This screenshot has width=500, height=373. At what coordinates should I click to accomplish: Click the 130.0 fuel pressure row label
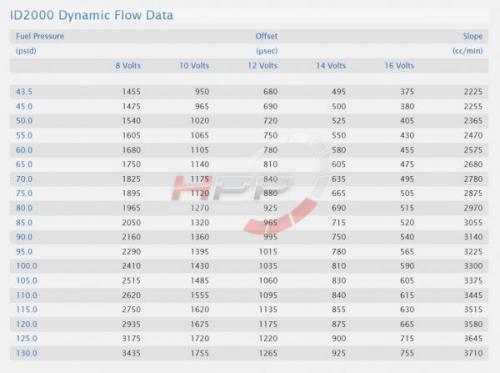[x=27, y=353]
